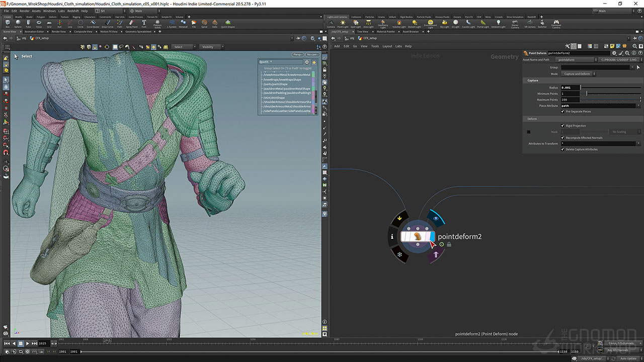The width and height of the screenshot is (644, 362).
Task: Click the pointdeform2 node info ring button
Action: (x=392, y=236)
